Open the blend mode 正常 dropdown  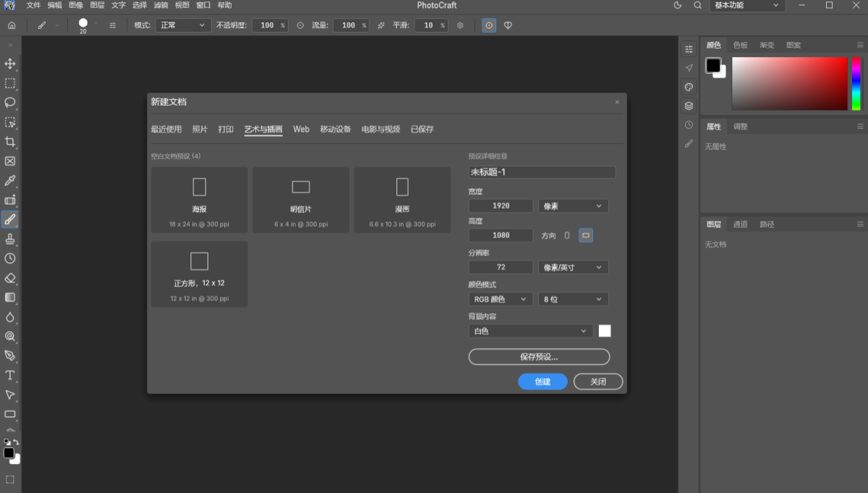point(183,25)
